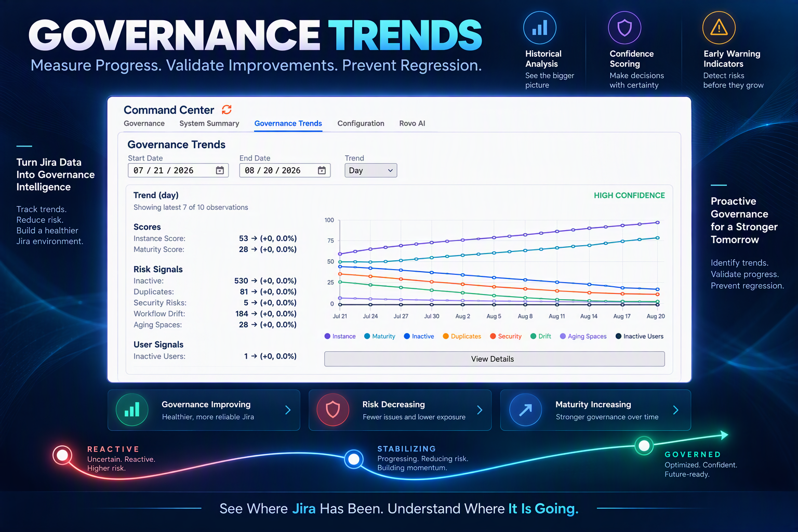Click the Start Date field 07/21/2026
Screen dimensions: 798x532
pos(178,170)
